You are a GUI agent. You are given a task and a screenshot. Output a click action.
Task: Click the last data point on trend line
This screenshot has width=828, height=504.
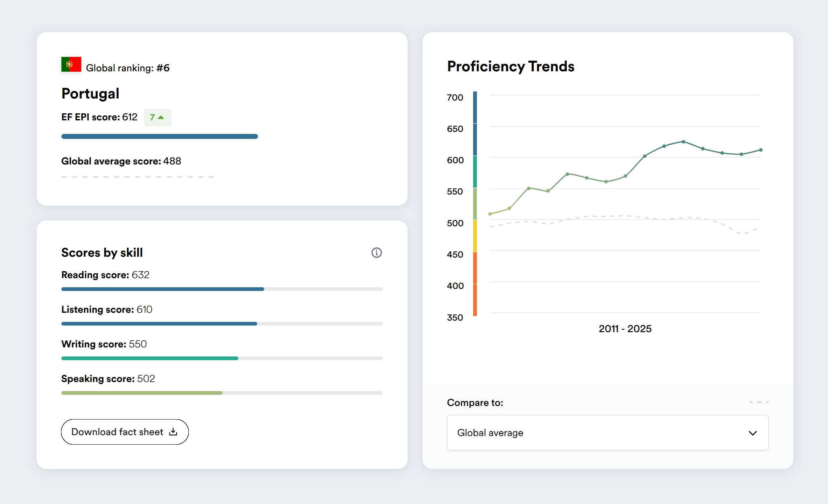tap(760, 150)
